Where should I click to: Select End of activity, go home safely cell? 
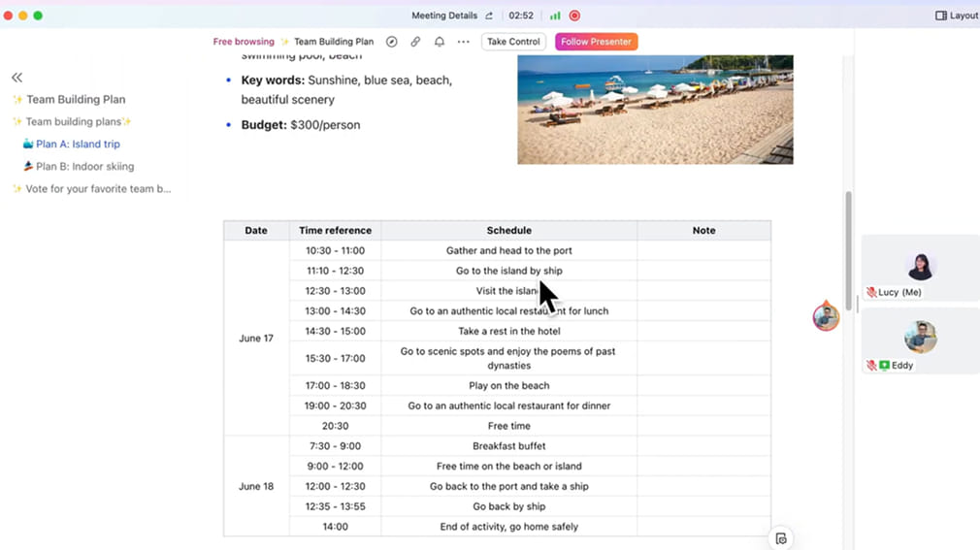[x=509, y=527]
